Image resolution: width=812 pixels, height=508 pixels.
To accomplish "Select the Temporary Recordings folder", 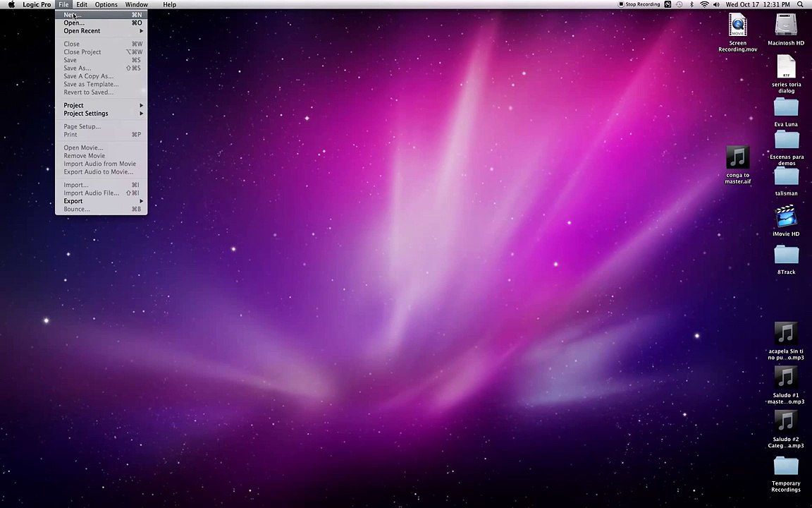I will tap(786, 474).
